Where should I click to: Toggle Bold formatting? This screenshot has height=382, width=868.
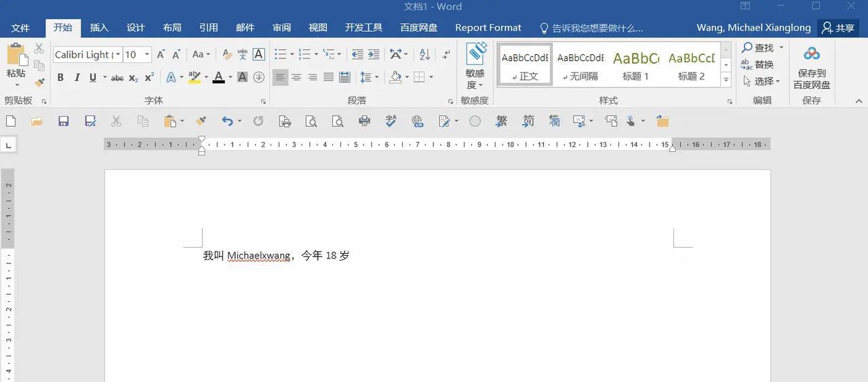coord(60,77)
